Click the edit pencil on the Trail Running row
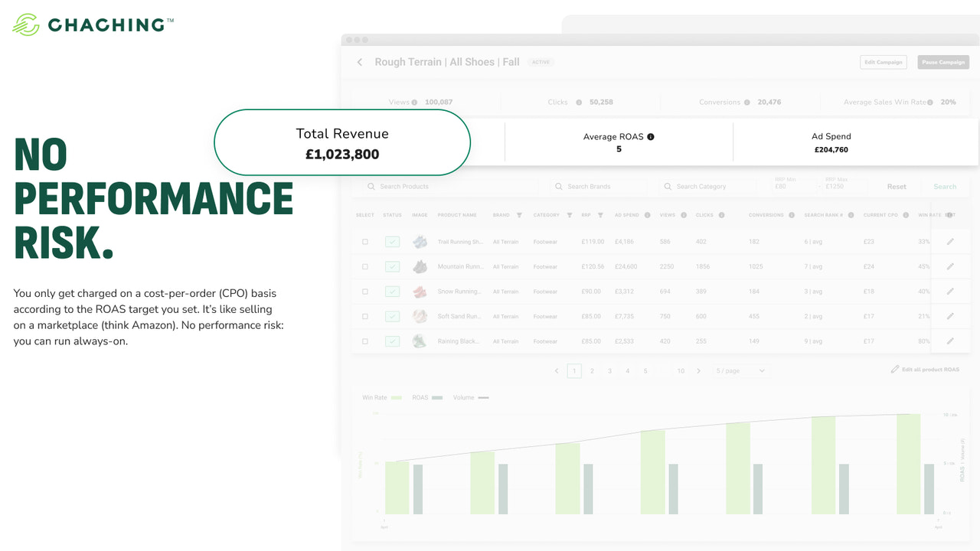Viewport: 980px width, 551px height. (x=951, y=242)
